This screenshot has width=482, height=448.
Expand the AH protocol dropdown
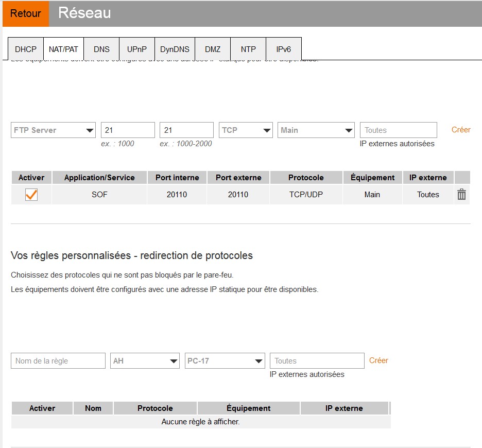145,361
